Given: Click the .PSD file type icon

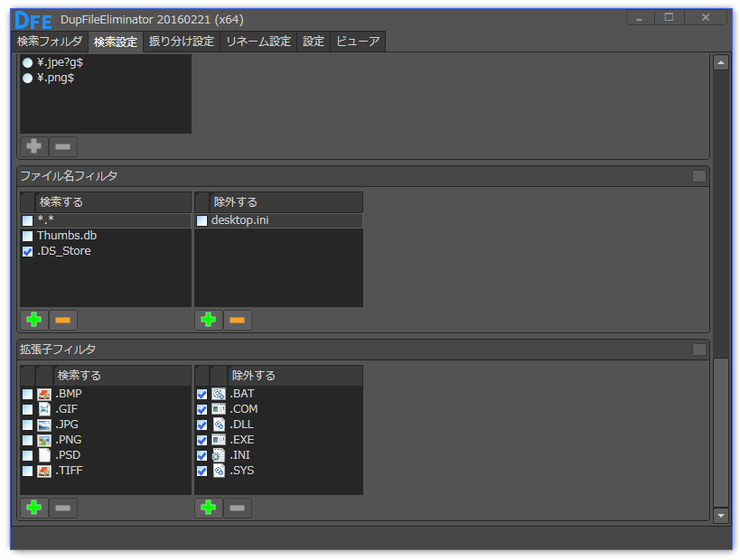Looking at the screenshot, I should click(x=44, y=455).
